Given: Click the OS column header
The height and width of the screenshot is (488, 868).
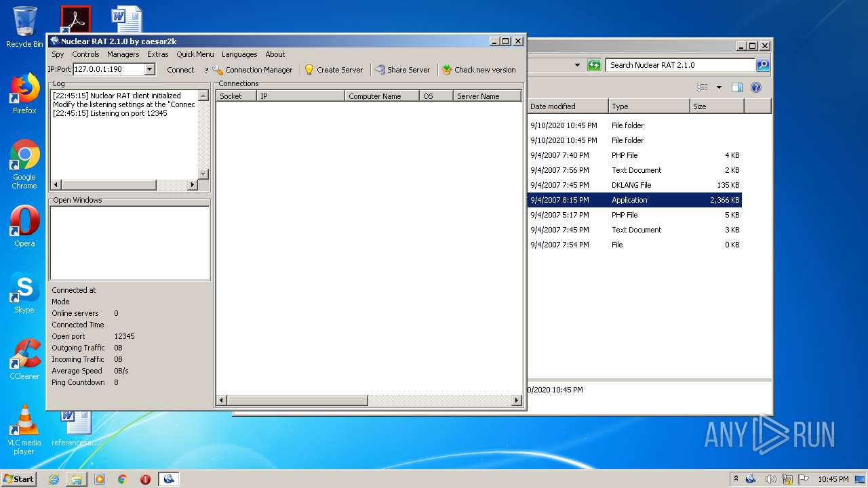Looking at the screenshot, I should pos(436,96).
